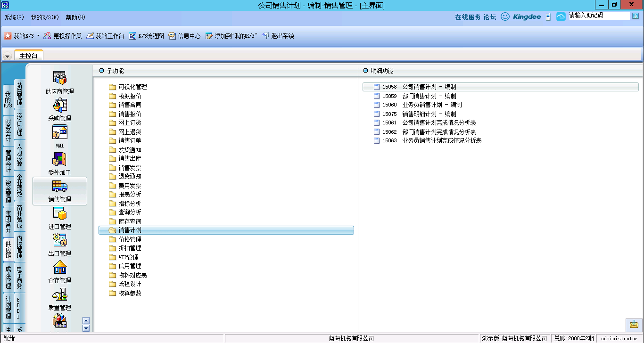Switch to 资金管理 side tab

click(8, 192)
